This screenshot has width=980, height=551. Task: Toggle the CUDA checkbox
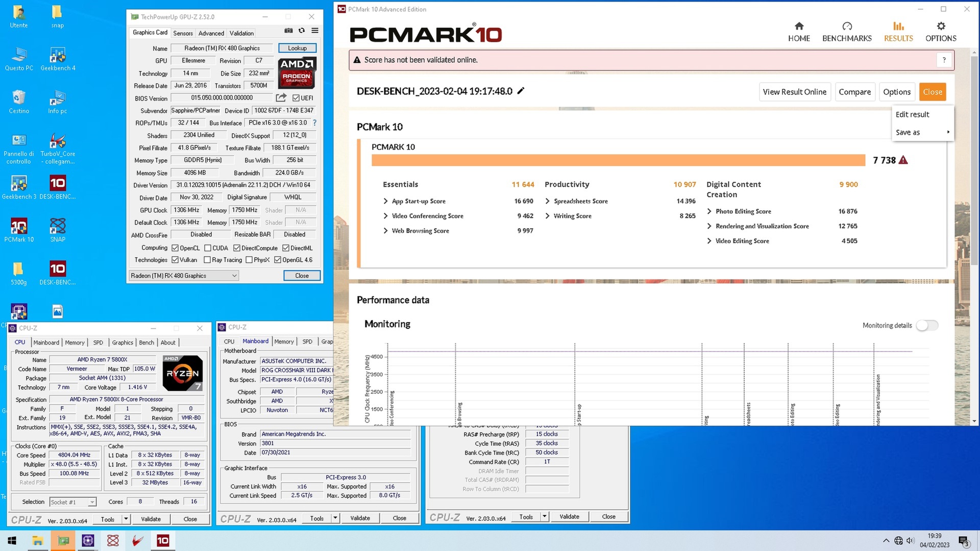pos(208,248)
